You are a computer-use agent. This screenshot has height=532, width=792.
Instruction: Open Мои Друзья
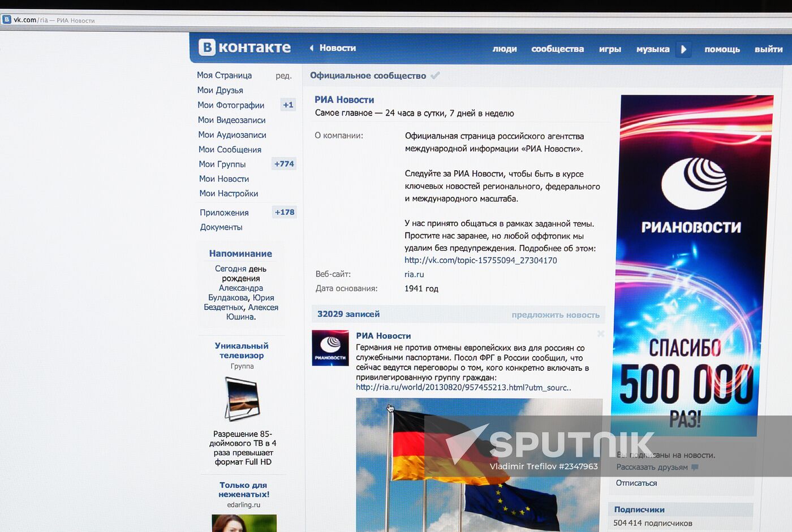(x=220, y=90)
